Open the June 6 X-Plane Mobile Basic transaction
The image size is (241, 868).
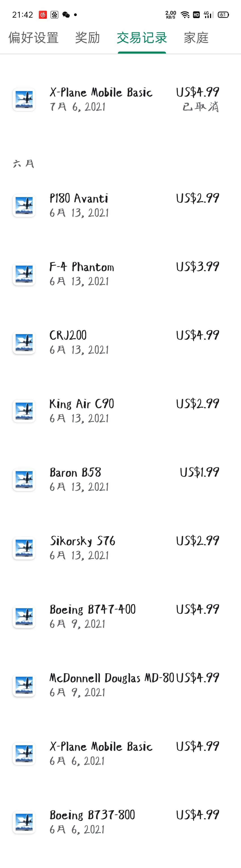coord(120,754)
